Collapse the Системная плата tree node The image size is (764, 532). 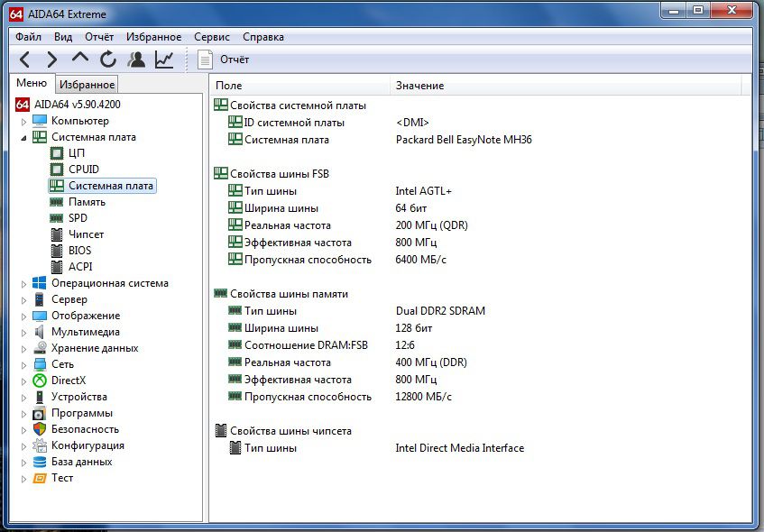click(23, 138)
